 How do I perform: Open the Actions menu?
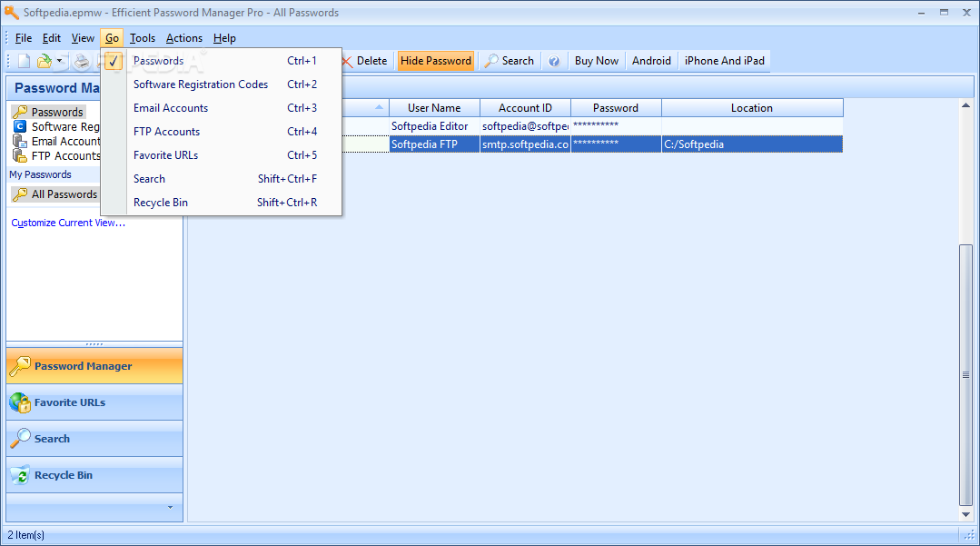point(183,38)
